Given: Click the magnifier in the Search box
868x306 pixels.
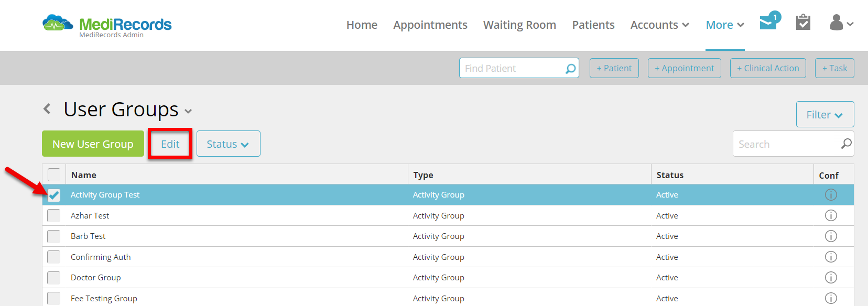Looking at the screenshot, I should pos(846,144).
